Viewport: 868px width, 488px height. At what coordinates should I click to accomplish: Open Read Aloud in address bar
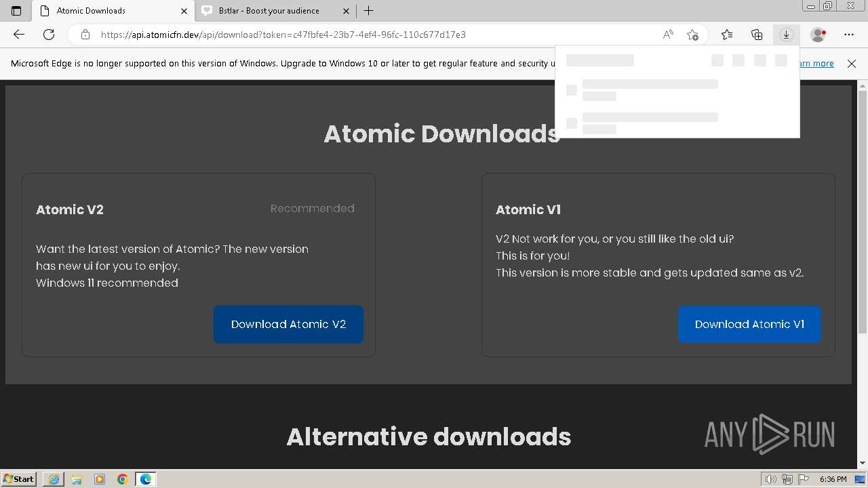pos(668,35)
